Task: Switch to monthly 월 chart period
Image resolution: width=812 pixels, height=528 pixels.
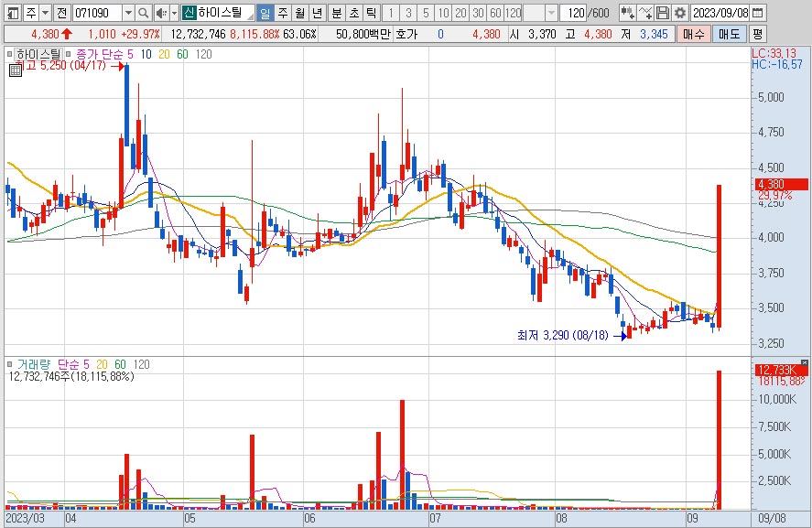Action: point(300,13)
